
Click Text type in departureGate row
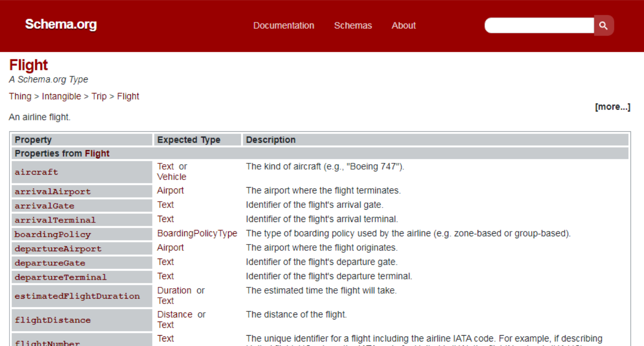tap(166, 262)
